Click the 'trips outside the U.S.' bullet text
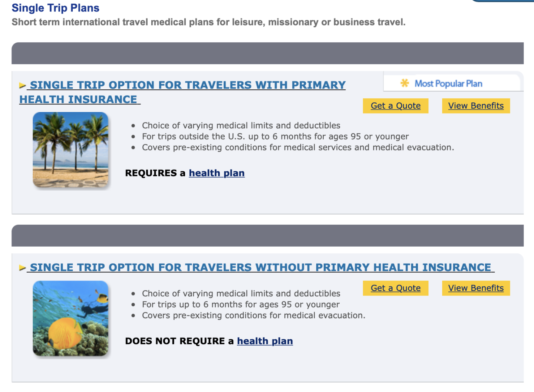The height and width of the screenshot is (392, 534). click(275, 136)
